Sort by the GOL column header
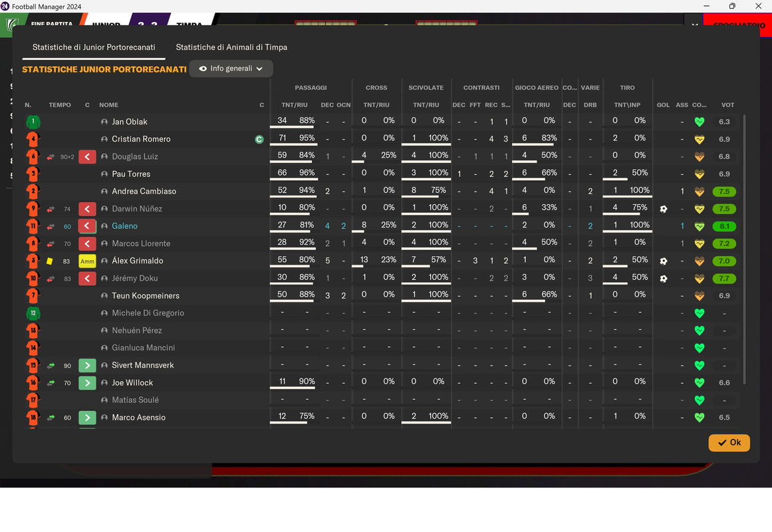Viewport: 772px width, 532px height. [663, 105]
